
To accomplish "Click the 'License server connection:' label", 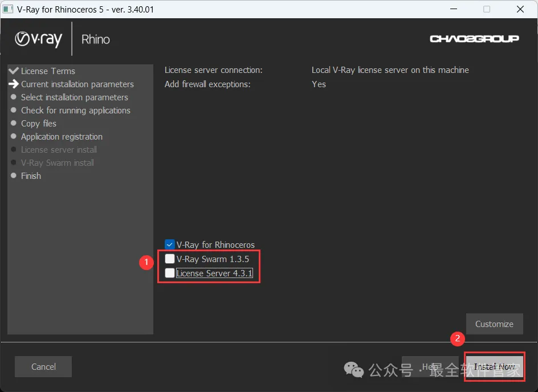I will 213,70.
